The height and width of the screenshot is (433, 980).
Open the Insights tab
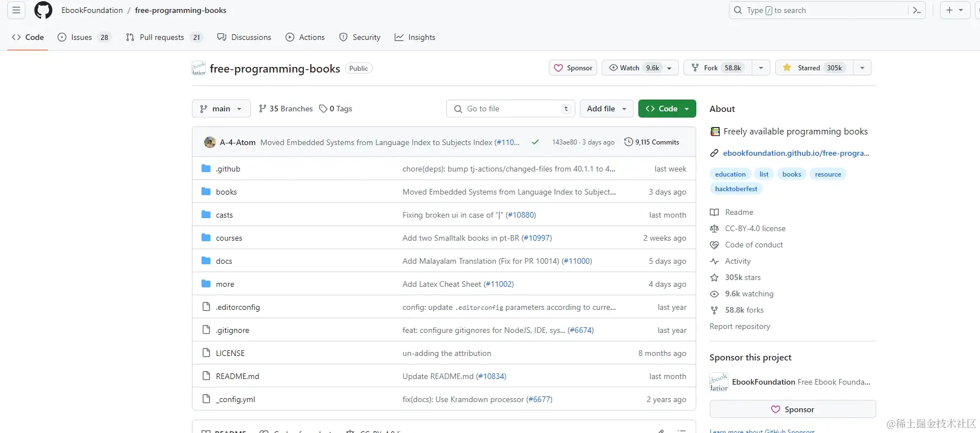pos(415,37)
